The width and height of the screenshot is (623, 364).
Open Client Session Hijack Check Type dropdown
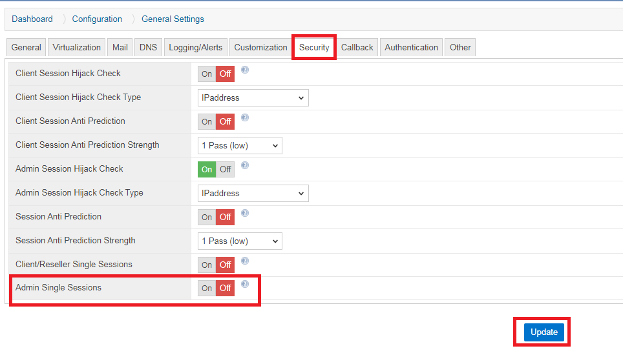(253, 97)
